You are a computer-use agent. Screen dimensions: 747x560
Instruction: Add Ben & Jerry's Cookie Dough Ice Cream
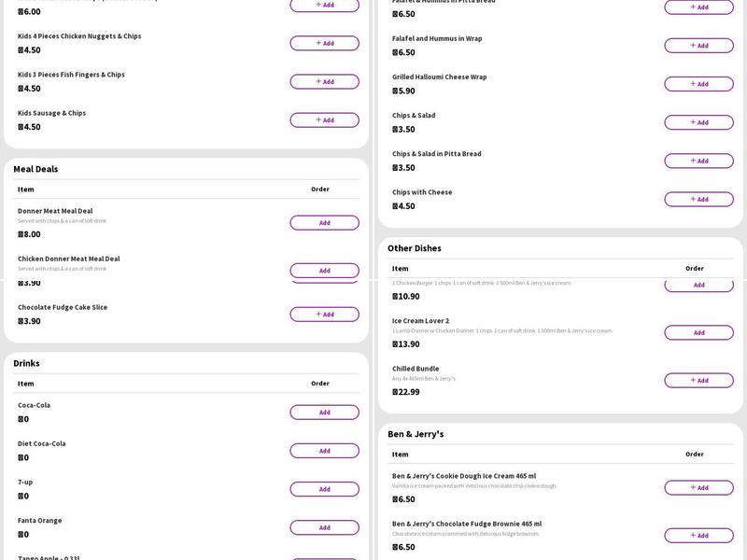(698, 487)
